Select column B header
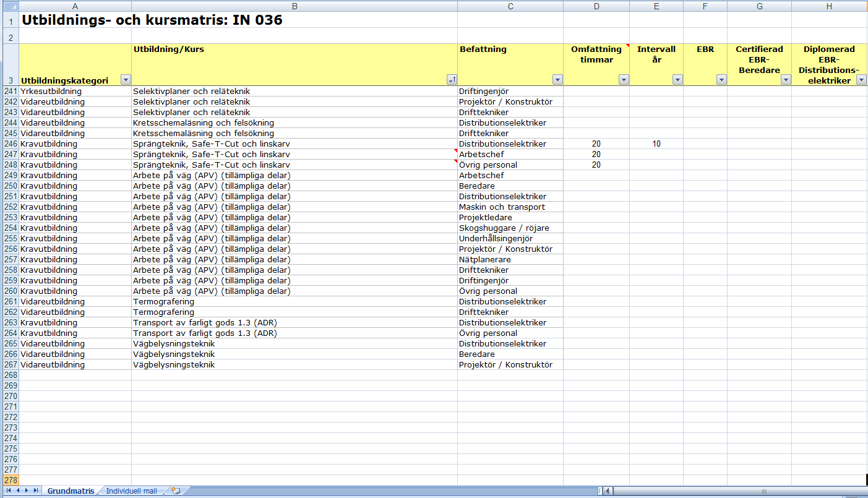The image size is (868, 498). point(294,6)
